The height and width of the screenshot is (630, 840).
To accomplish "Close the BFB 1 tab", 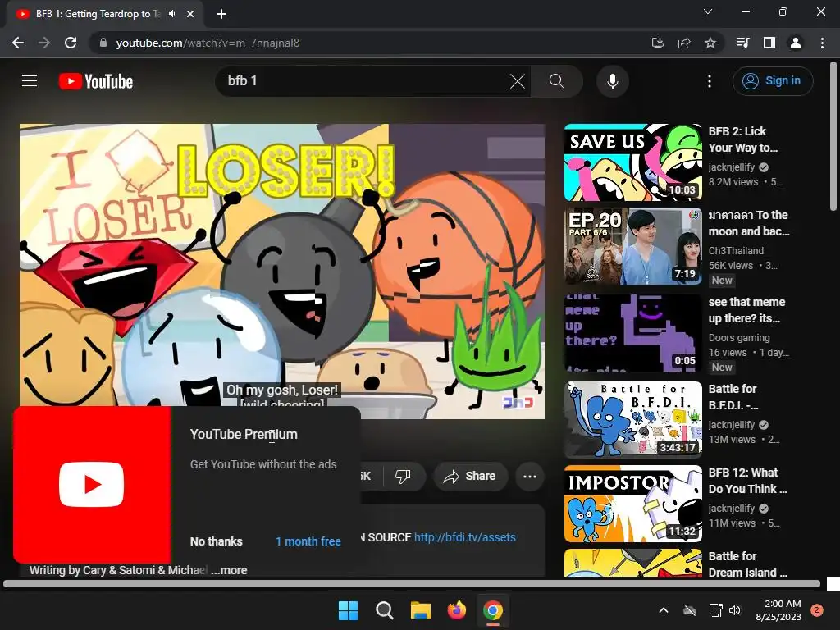I will coord(190,14).
